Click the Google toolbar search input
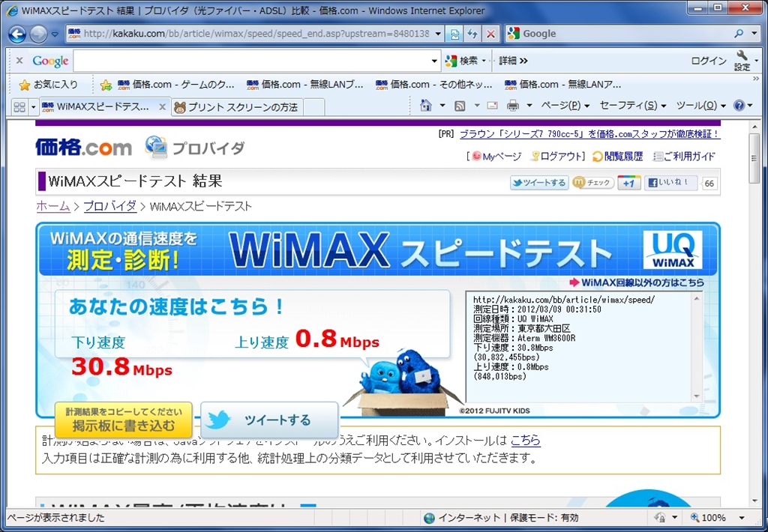This screenshot has width=768, height=532. (251, 61)
